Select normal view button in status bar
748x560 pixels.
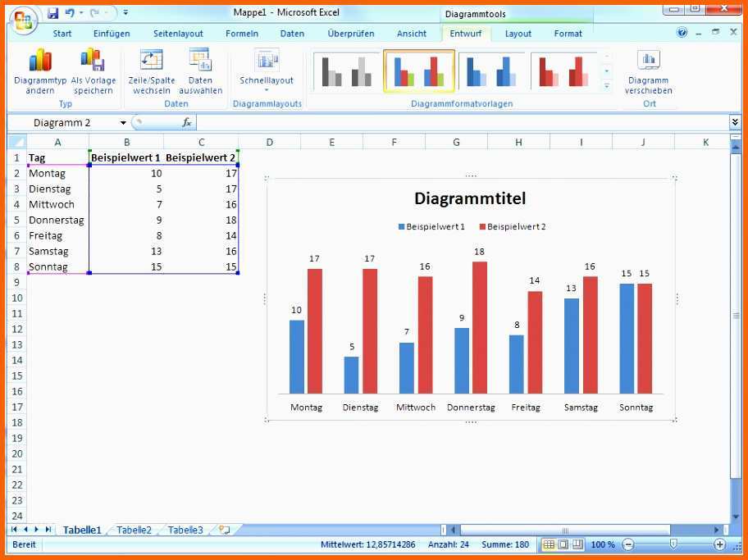point(549,544)
